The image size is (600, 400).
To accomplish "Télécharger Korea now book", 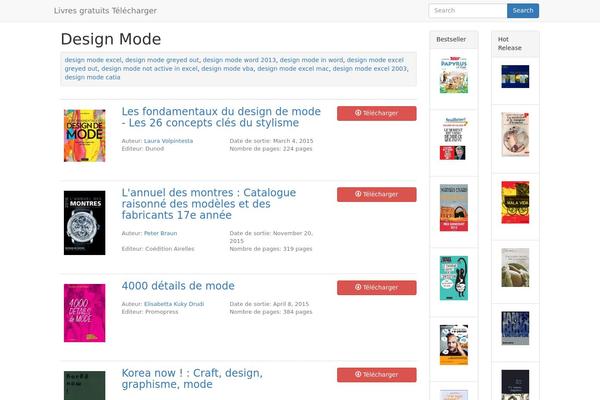I will click(377, 375).
